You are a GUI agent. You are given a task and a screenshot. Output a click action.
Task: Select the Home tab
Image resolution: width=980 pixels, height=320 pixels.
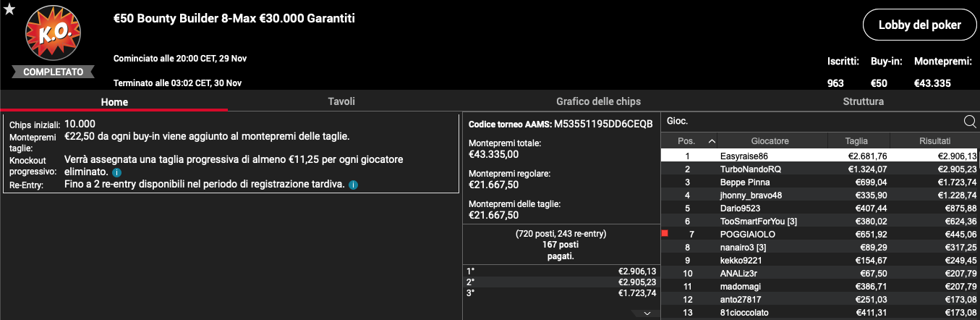114,102
